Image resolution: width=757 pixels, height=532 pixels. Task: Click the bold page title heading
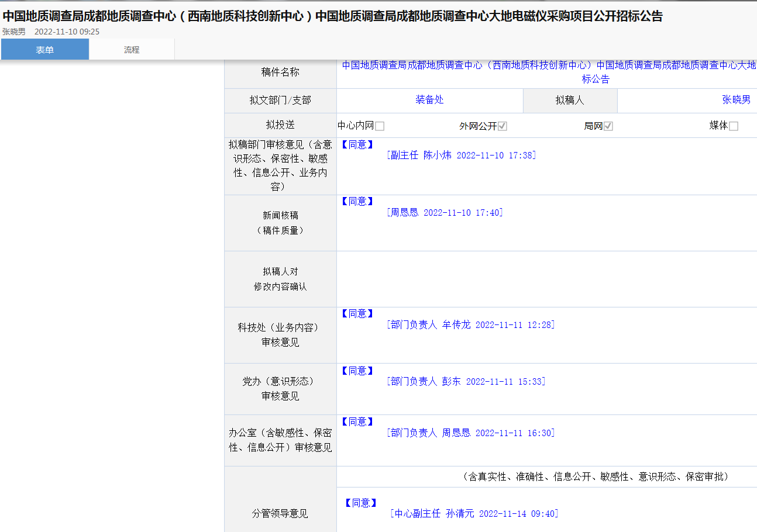332,16
